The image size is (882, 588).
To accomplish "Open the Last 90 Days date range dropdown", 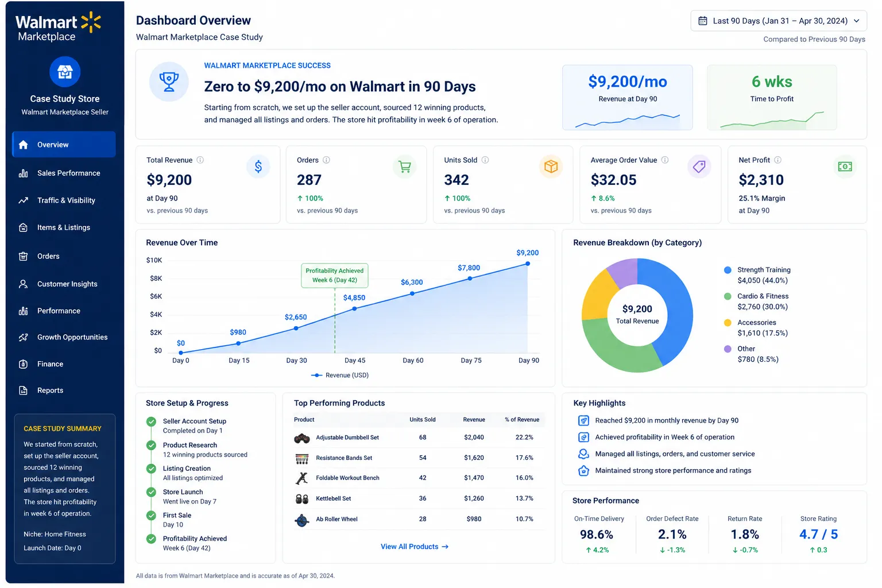I will point(779,21).
